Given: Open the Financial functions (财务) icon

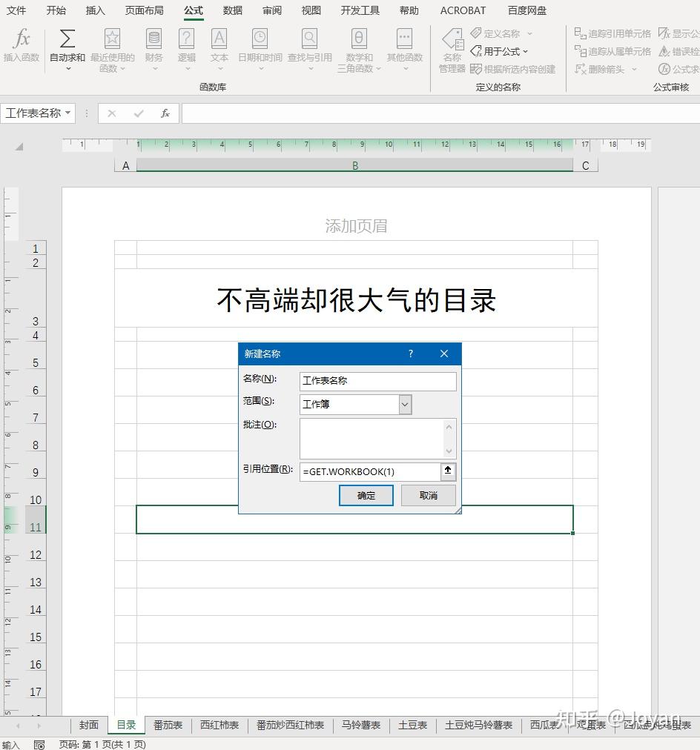Looking at the screenshot, I should coord(154,39).
